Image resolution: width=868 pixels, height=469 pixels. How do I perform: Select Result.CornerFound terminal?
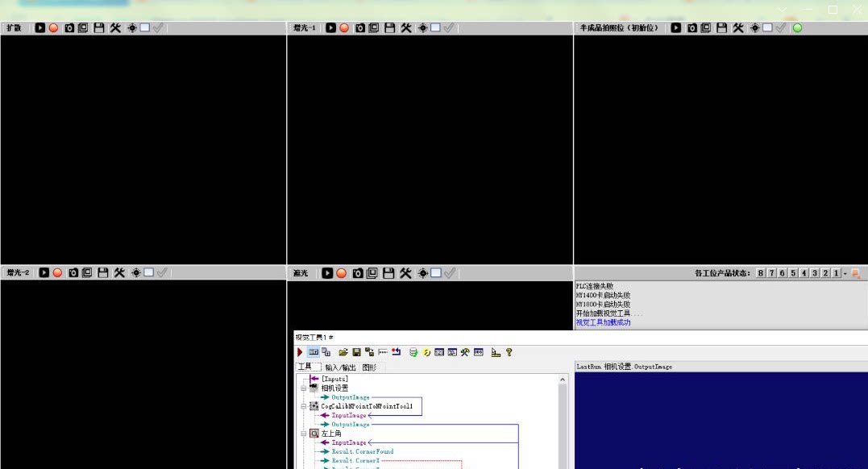363,452
